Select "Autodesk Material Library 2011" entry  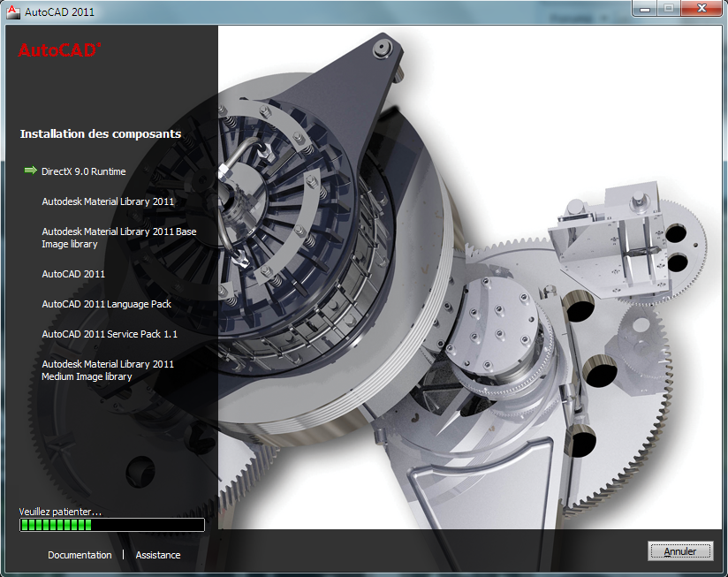tap(108, 201)
